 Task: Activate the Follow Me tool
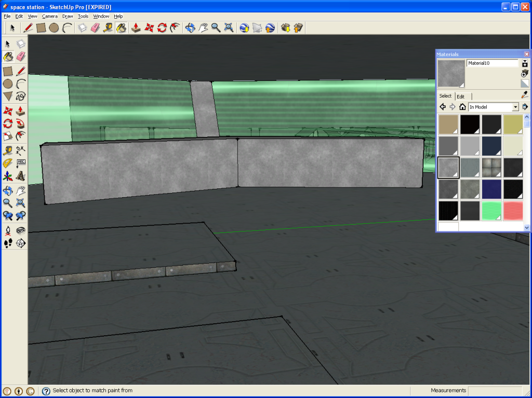point(21,123)
